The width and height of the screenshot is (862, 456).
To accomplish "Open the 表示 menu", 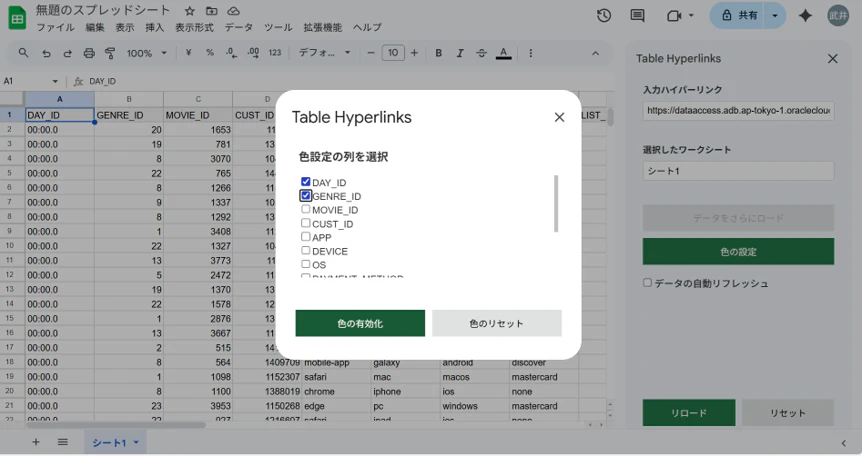I will click(x=125, y=27).
